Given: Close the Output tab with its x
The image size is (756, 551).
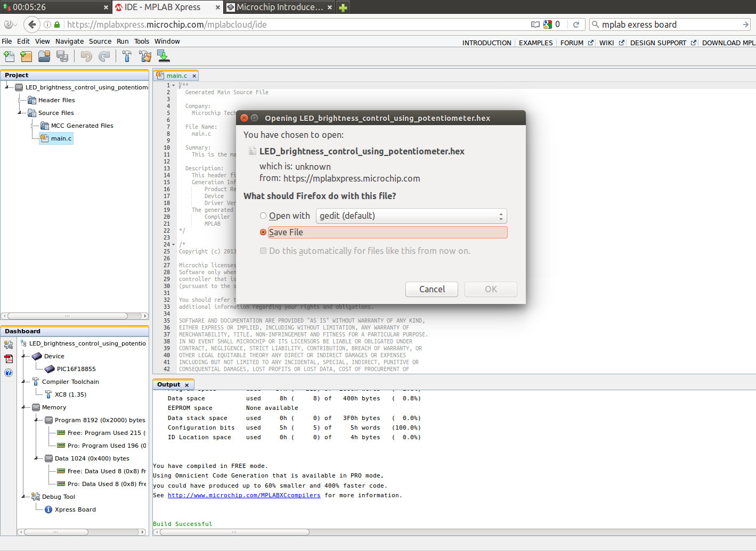Looking at the screenshot, I should pyautogui.click(x=187, y=385).
